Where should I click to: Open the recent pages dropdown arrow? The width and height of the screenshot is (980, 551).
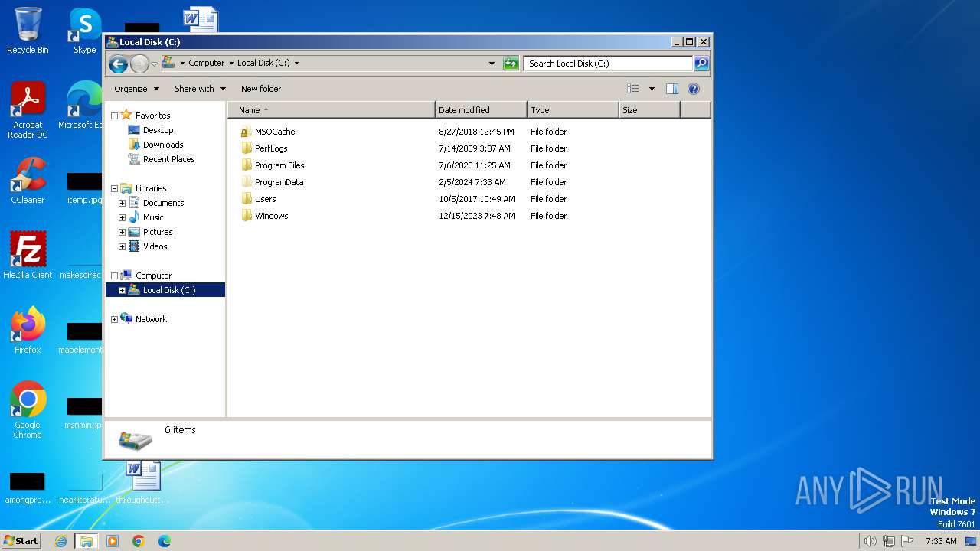[154, 64]
